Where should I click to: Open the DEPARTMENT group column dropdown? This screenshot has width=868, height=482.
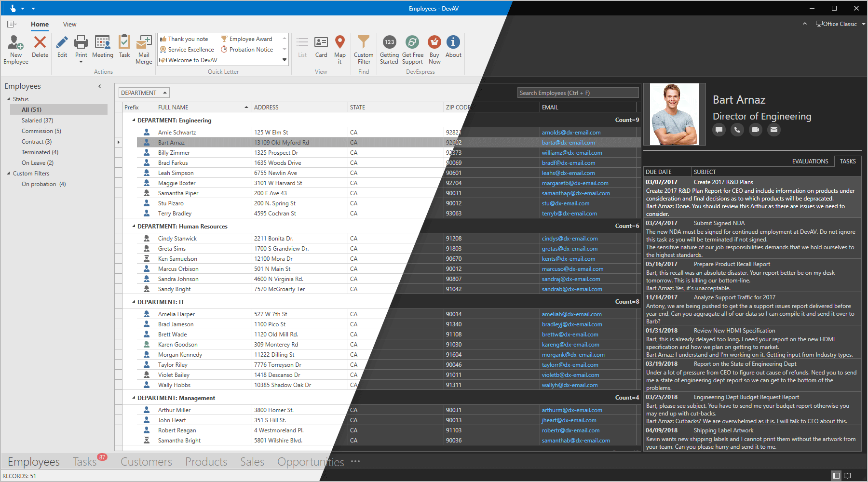tap(165, 93)
